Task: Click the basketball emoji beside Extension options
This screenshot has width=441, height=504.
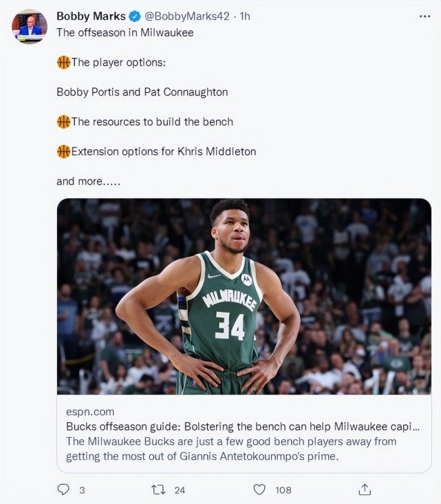Action: click(x=64, y=151)
